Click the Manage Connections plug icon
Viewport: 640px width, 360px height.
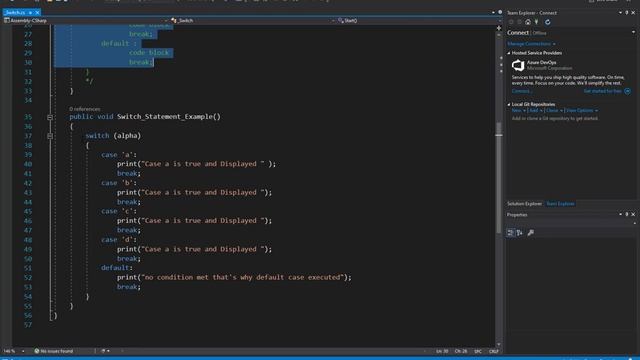pos(536,22)
